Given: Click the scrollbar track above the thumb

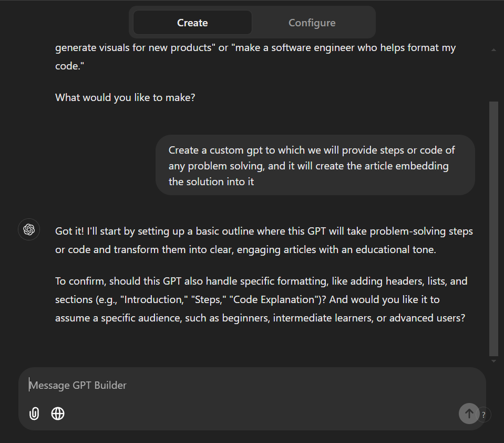Looking at the screenshot, I should tap(493, 77).
